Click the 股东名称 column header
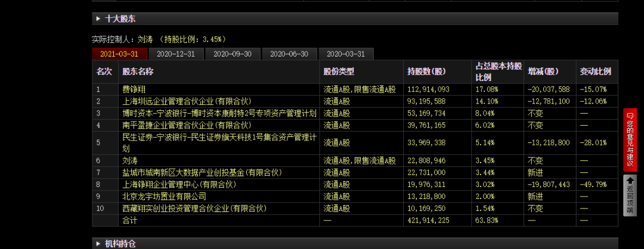644x249 pixels. pos(138,72)
